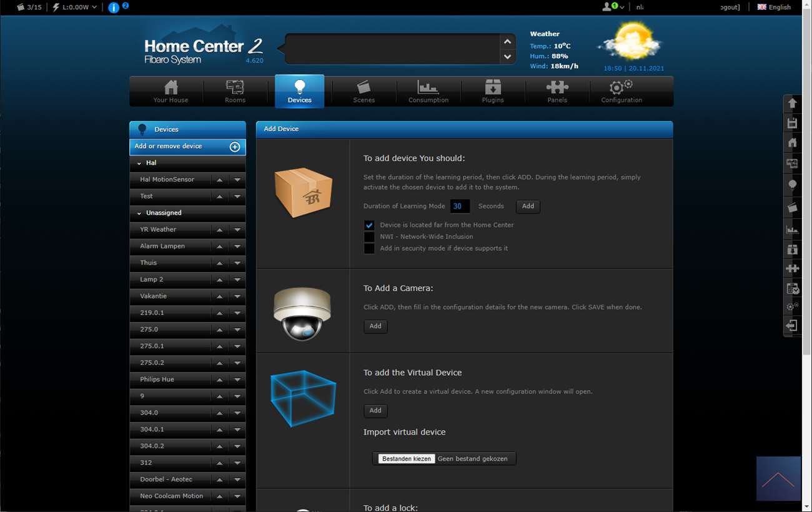This screenshot has width=812, height=512.
Task: Select the Philips Hue device
Action: click(157, 380)
